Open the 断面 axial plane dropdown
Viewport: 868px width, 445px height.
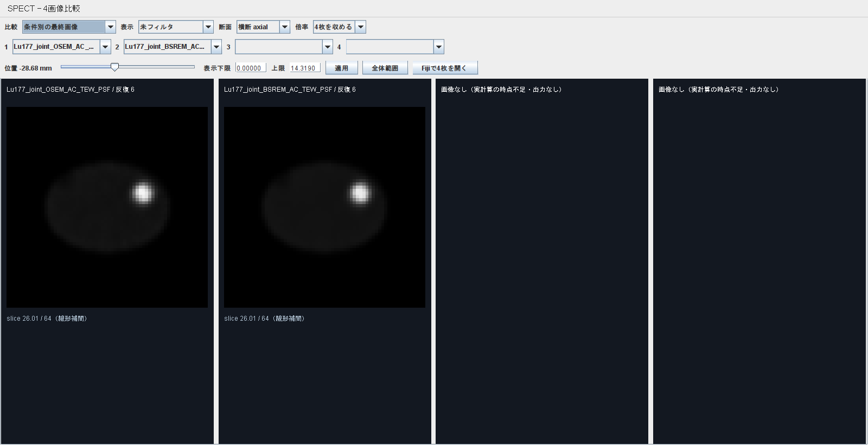pos(263,27)
